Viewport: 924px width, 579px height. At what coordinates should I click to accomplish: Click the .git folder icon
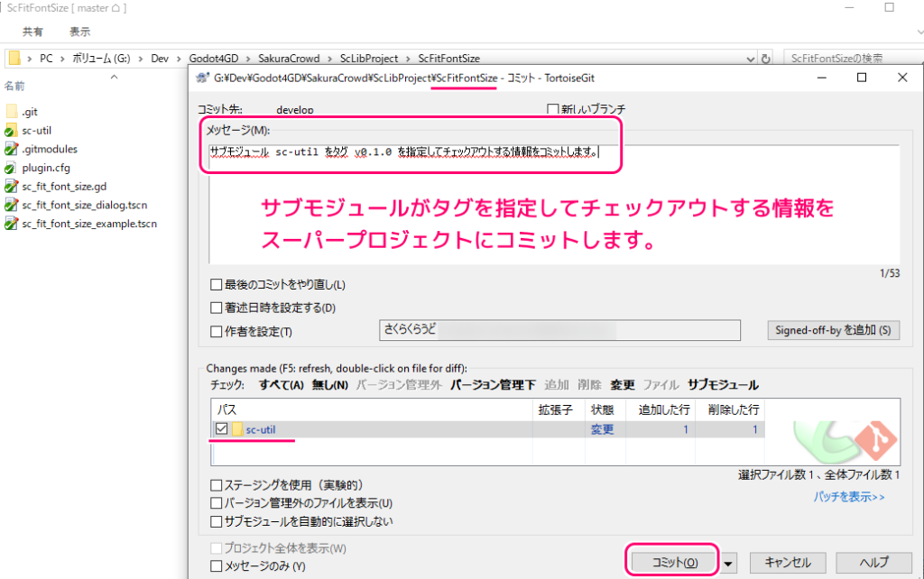point(12,112)
